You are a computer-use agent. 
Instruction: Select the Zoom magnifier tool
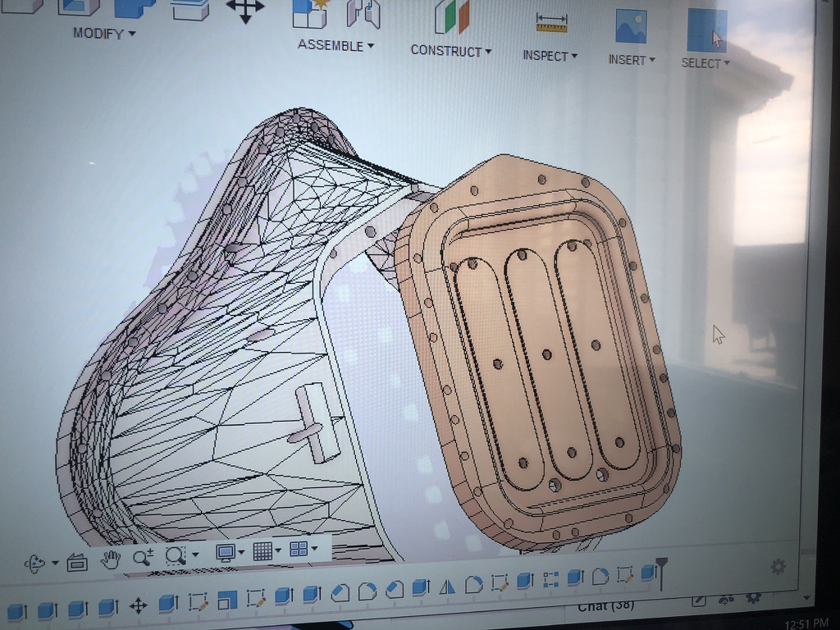(142, 558)
